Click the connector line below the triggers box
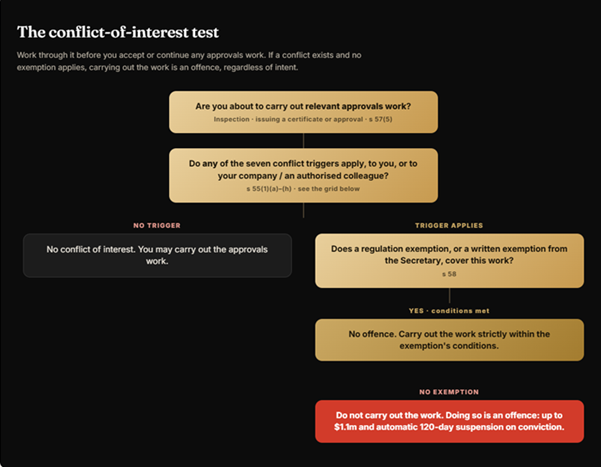 [x=304, y=210]
